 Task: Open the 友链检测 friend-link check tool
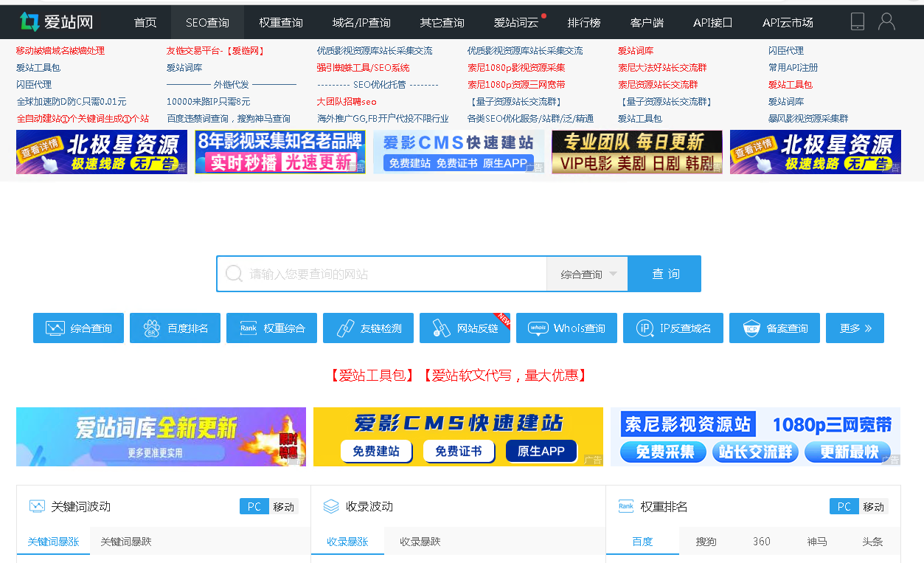368,328
